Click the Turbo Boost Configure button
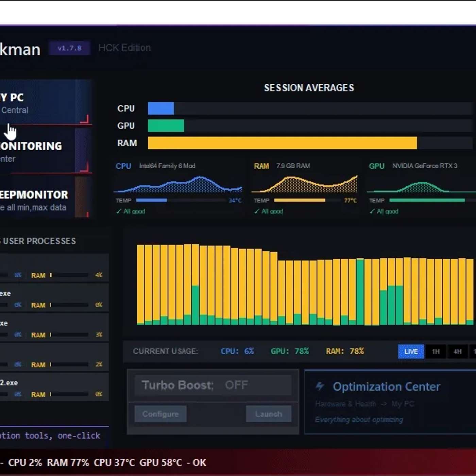 160,414
